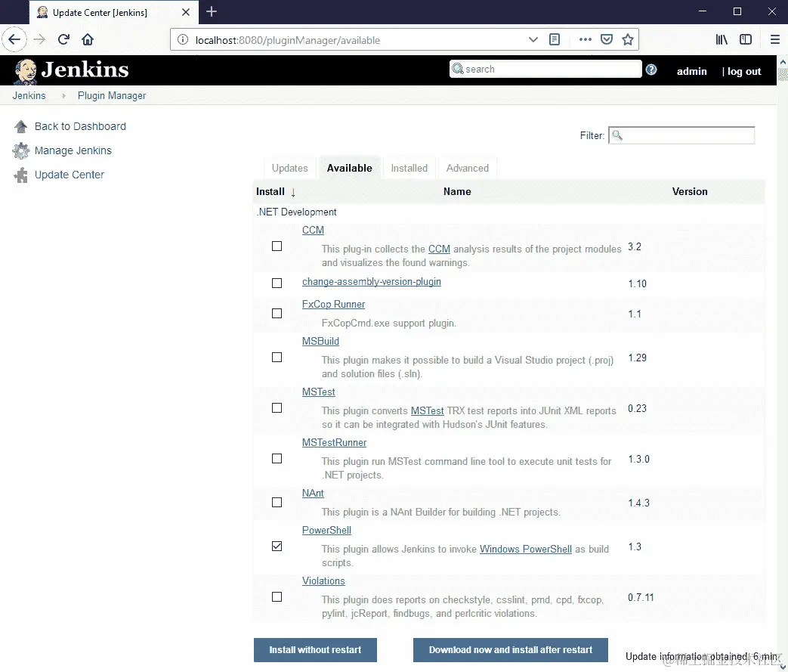Screen dimensions: 788x672
Task: Click the Version column header
Action: [690, 192]
